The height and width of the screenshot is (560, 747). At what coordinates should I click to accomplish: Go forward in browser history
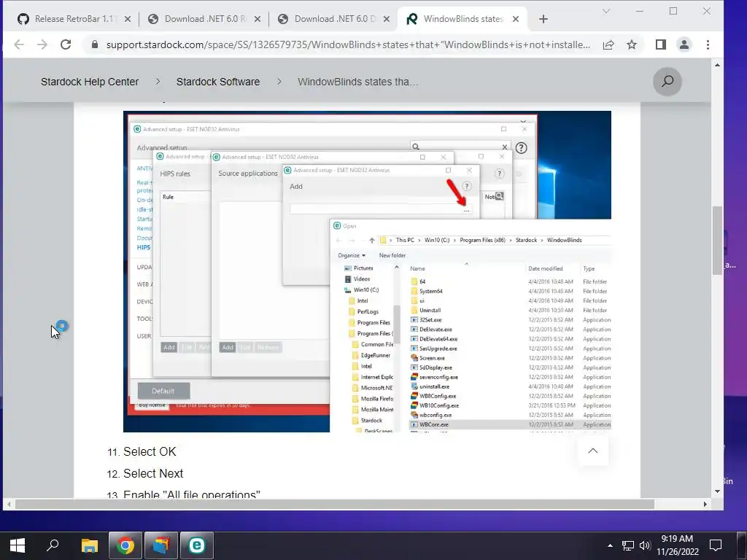click(x=42, y=44)
